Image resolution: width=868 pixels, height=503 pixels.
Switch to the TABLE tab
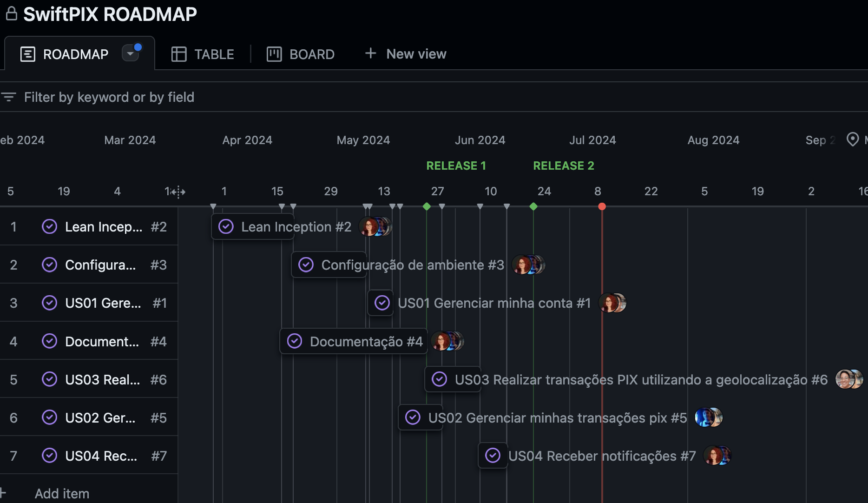[214, 54]
